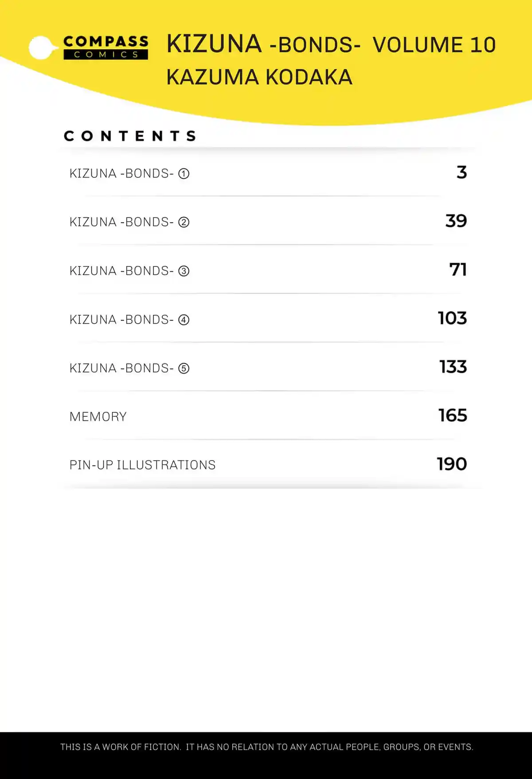Screen dimensions: 532x779
Task: Open the MEMORY contents entry
Action: point(268,416)
